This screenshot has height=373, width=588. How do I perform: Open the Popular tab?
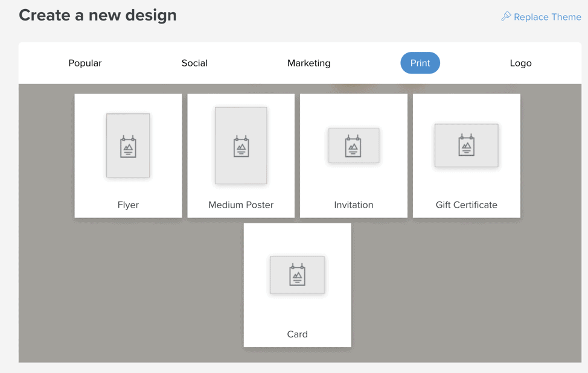[85, 63]
